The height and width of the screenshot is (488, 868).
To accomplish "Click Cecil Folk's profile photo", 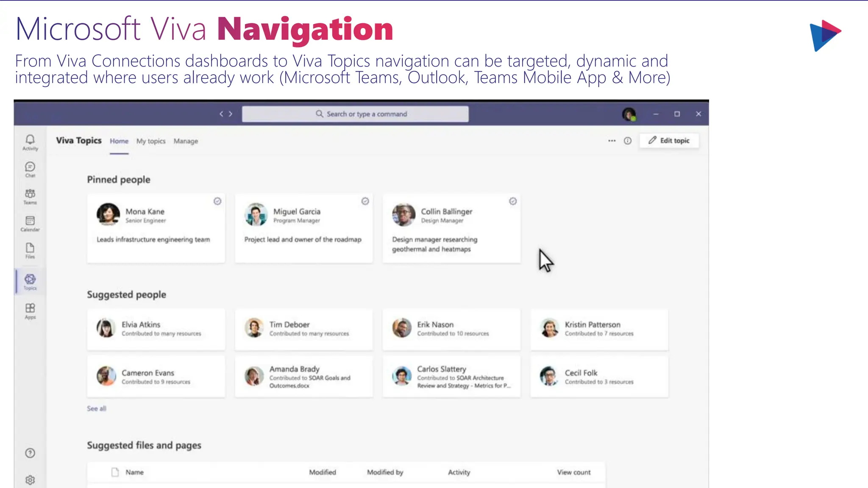I will tap(549, 376).
